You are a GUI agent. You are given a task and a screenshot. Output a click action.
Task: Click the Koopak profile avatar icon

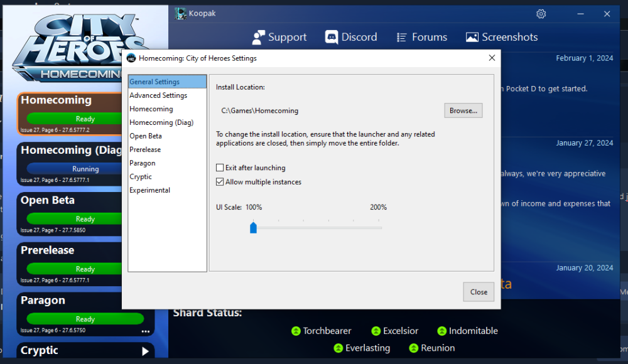click(181, 14)
